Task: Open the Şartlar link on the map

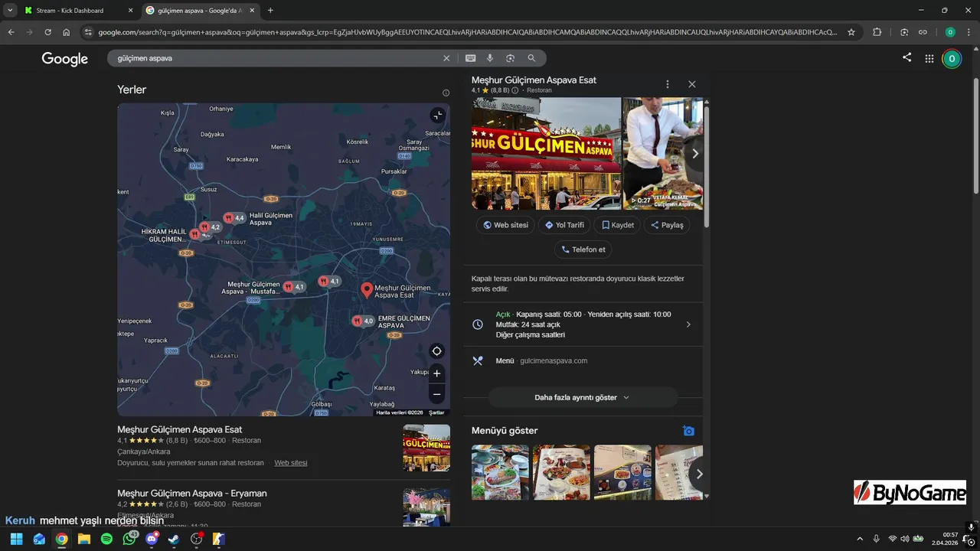Action: (436, 412)
